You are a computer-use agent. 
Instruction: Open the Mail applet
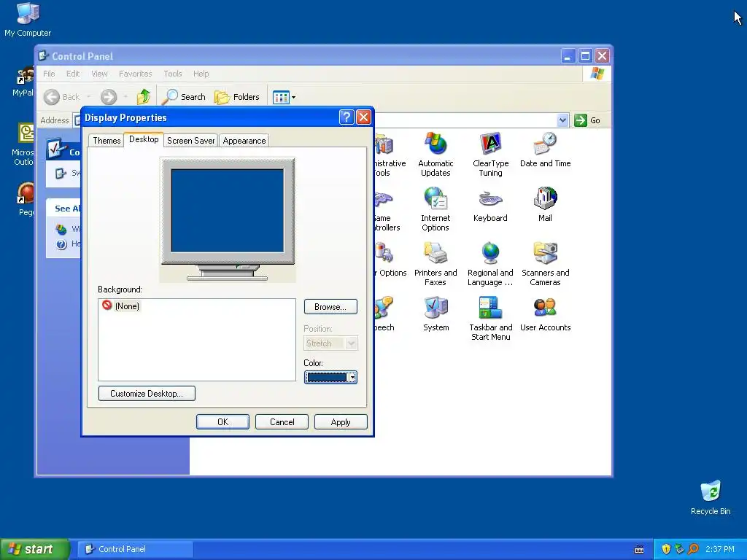[545, 205]
